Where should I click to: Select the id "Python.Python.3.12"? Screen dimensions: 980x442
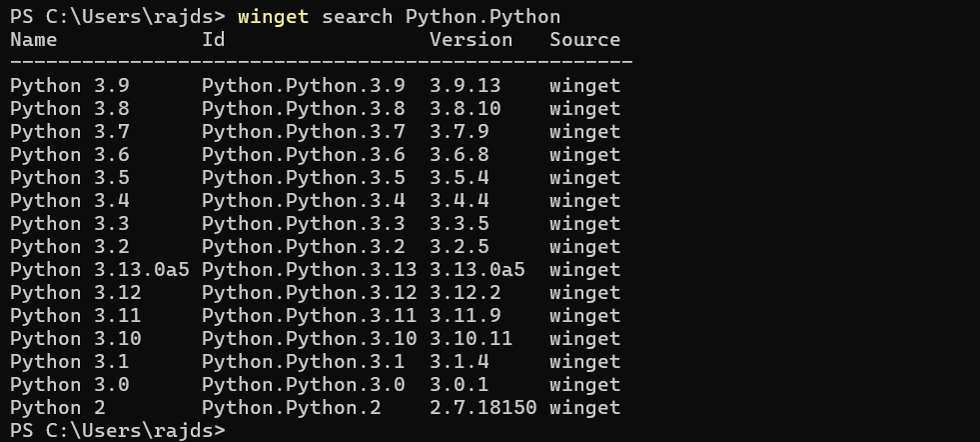point(310,292)
